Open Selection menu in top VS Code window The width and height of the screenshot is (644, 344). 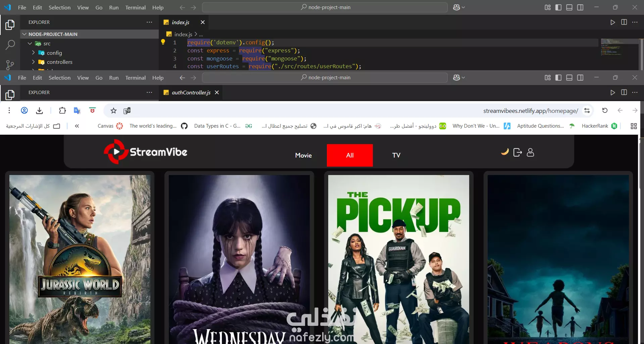click(59, 7)
